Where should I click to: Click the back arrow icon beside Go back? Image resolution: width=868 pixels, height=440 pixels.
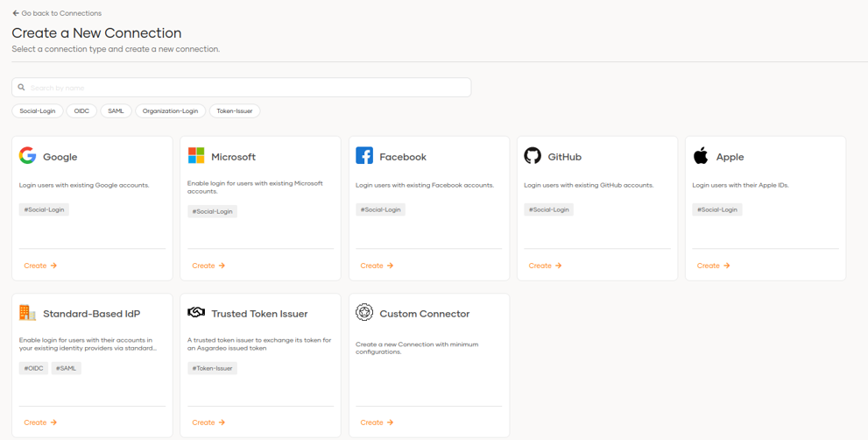pyautogui.click(x=16, y=13)
